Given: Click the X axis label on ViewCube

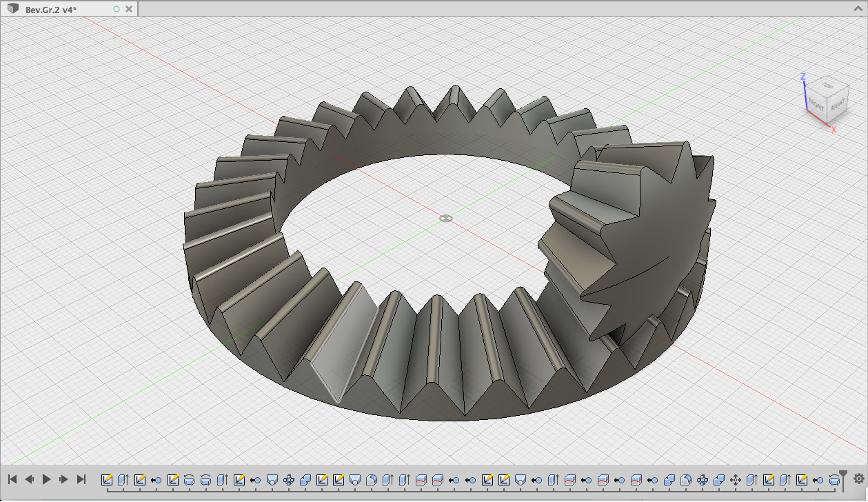Looking at the screenshot, I should pyautogui.click(x=834, y=129).
